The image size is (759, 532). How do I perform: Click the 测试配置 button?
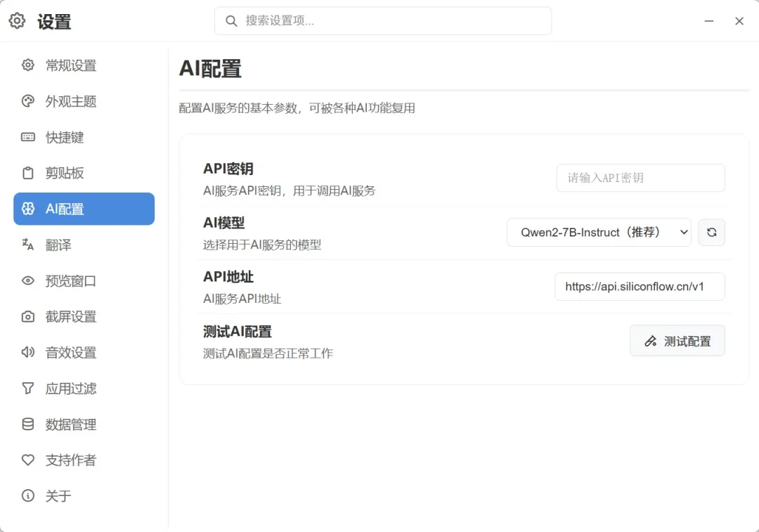pos(677,341)
